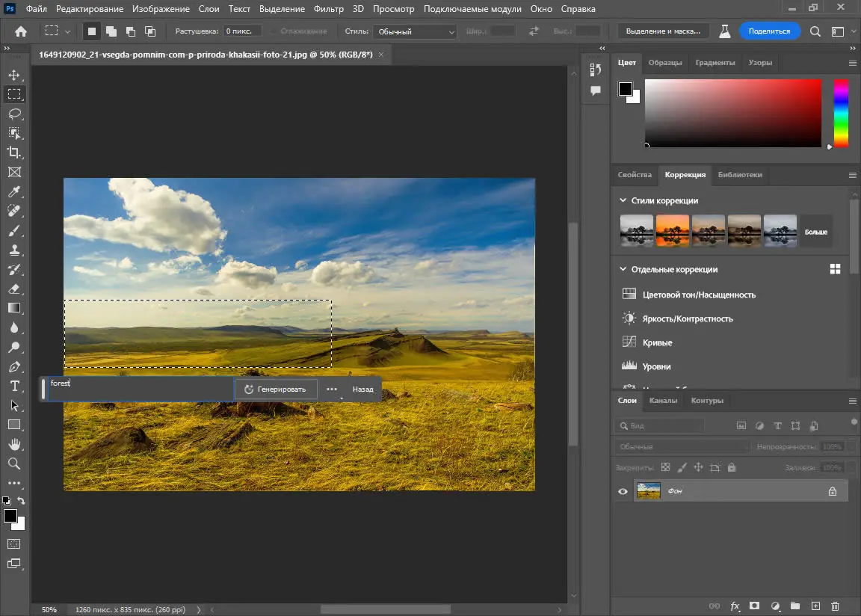Toggle the lock on Фон layer
Screen dimensions: 861x616
point(832,491)
